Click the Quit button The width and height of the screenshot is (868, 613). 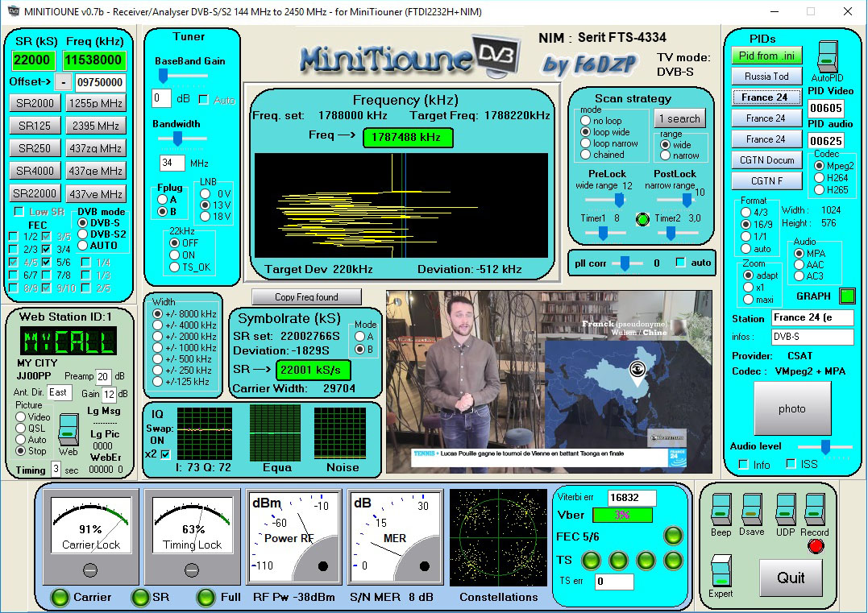[791, 578]
